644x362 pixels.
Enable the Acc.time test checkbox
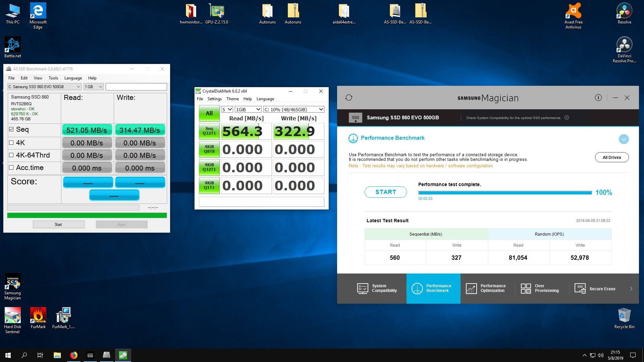pyautogui.click(x=11, y=168)
